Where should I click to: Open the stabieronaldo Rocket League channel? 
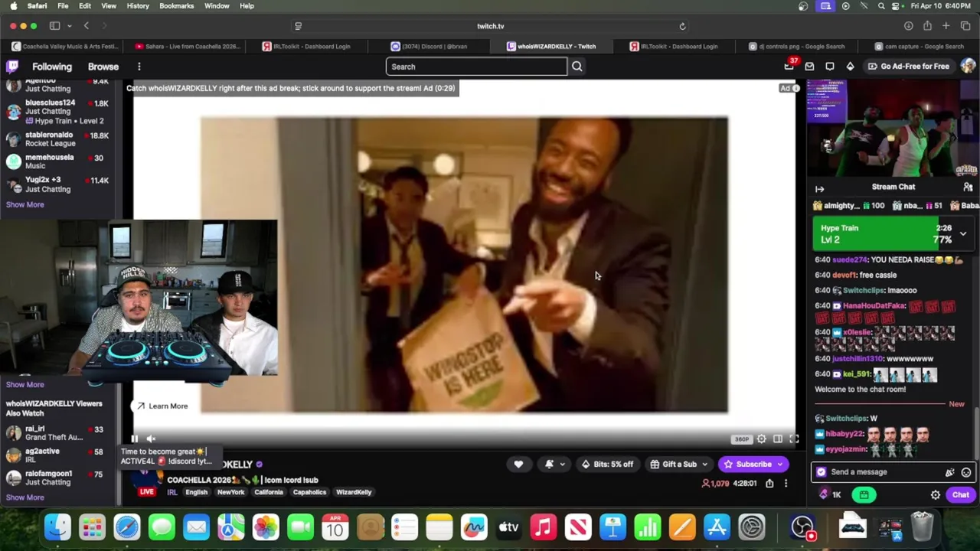(x=58, y=139)
